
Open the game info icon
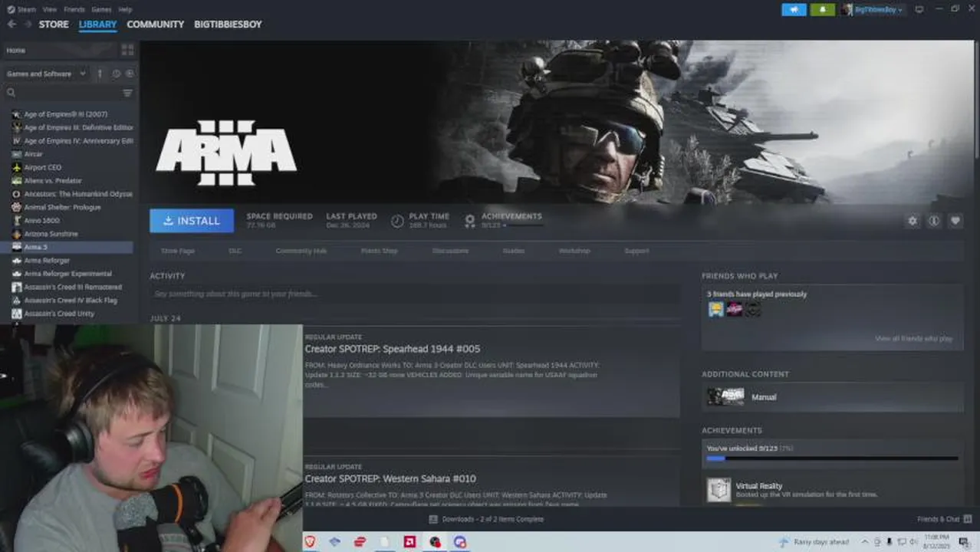pos(934,221)
